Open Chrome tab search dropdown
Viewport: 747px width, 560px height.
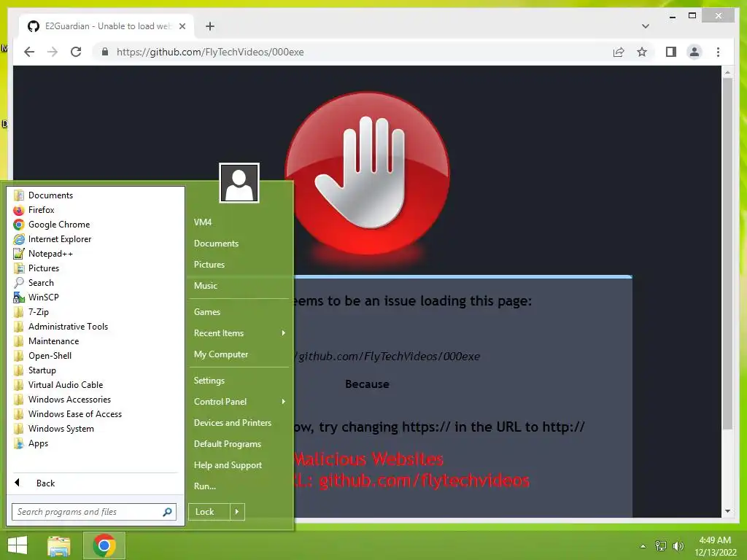(x=646, y=26)
